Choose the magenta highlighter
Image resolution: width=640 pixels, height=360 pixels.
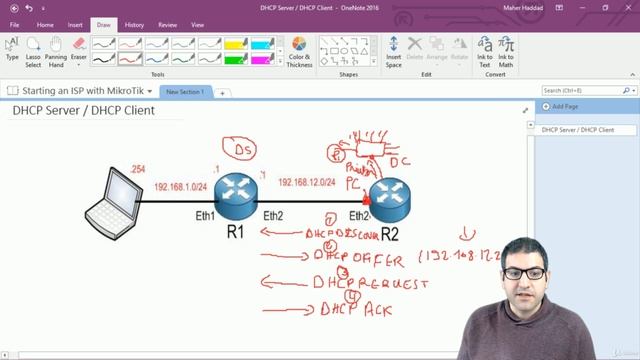[x=262, y=59]
